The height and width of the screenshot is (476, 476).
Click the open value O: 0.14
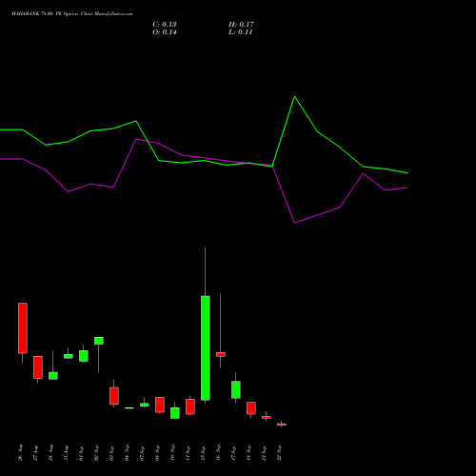pyautogui.click(x=165, y=32)
